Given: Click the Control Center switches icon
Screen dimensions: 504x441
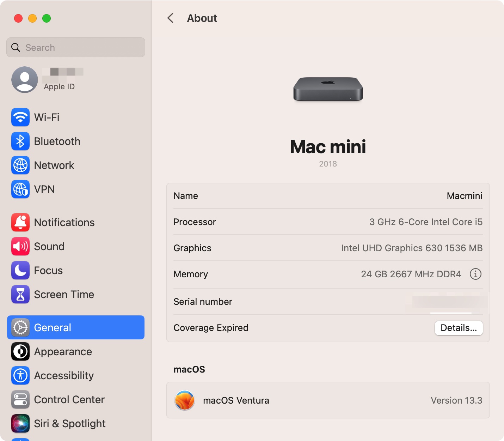Looking at the screenshot, I should tap(20, 399).
